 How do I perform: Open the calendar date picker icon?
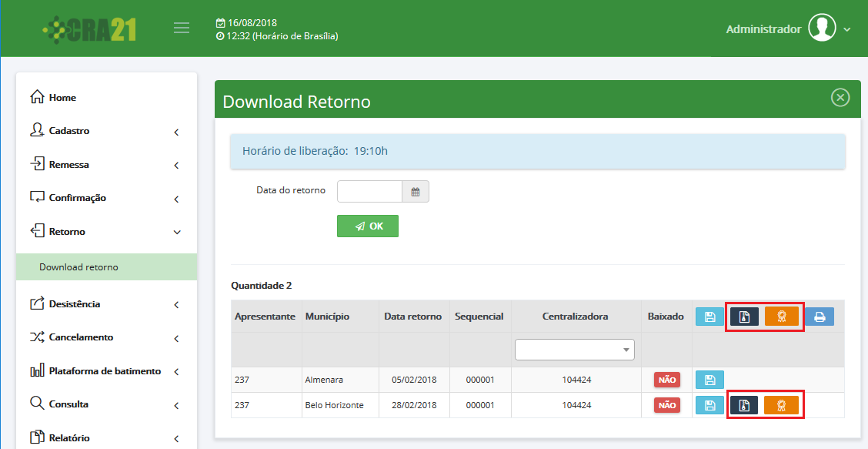pos(416,192)
